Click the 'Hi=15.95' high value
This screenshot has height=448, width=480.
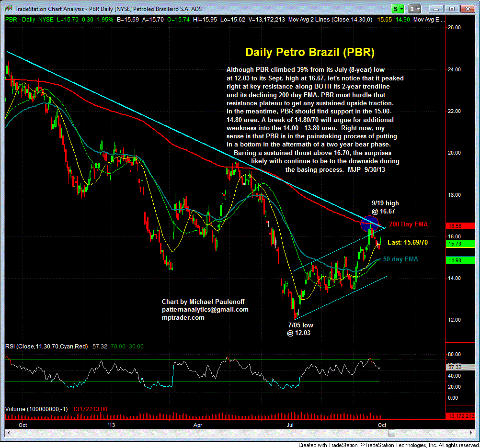(205, 20)
